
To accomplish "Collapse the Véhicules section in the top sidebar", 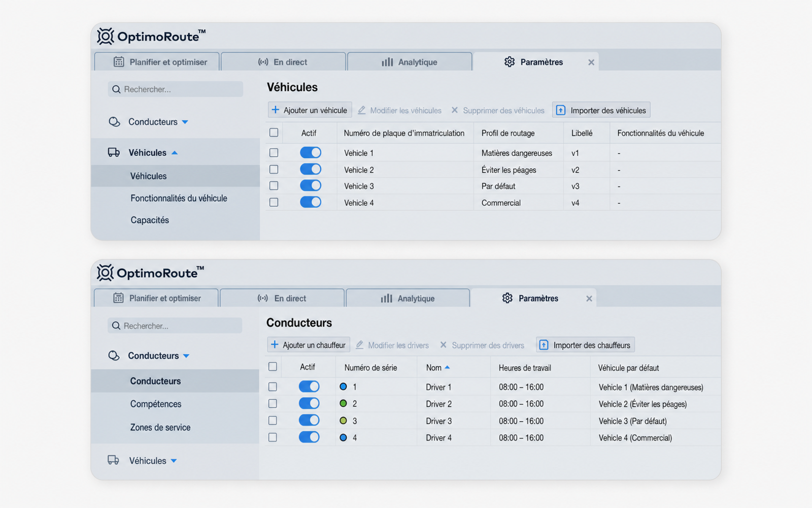I will pyautogui.click(x=175, y=152).
